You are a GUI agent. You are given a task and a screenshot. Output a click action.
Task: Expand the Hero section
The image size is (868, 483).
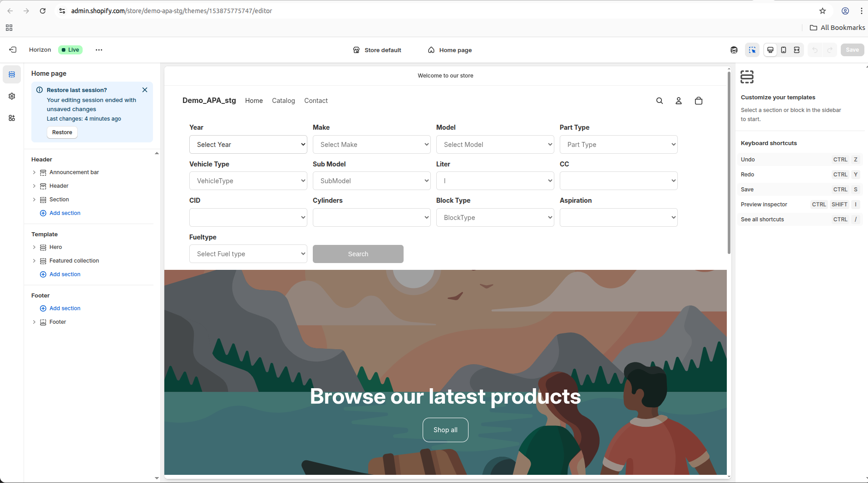34,247
